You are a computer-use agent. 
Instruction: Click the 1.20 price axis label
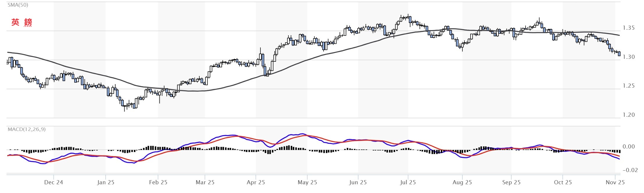[629, 115]
